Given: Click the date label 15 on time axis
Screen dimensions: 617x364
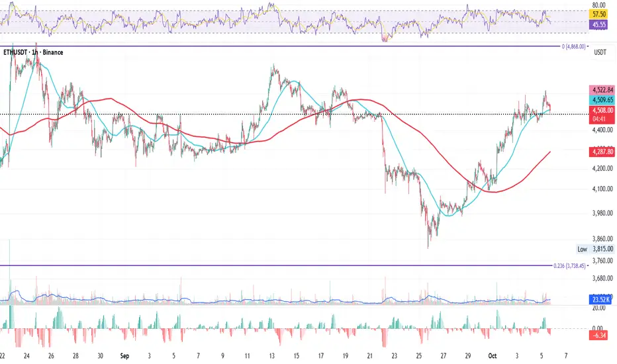Looking at the screenshot, I should tap(297, 356).
